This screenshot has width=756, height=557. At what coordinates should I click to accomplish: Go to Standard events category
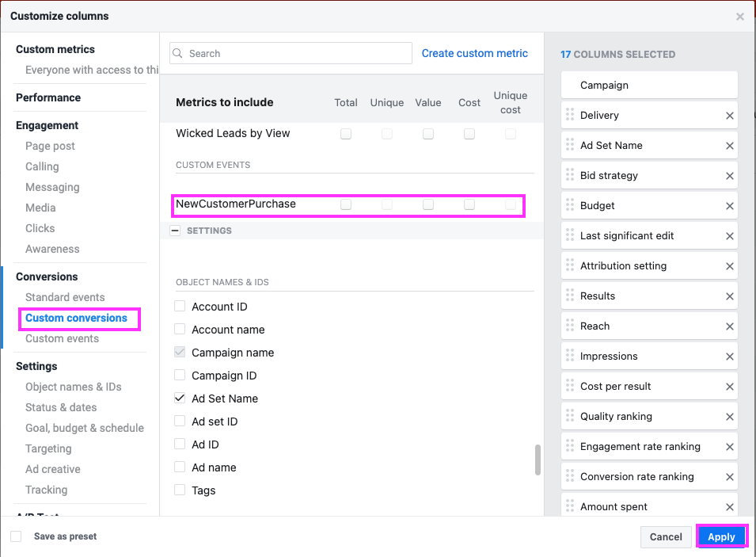pyautogui.click(x=65, y=298)
